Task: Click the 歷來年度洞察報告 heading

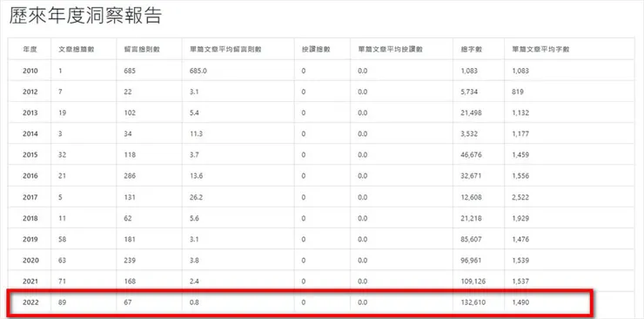Action: click(85, 16)
